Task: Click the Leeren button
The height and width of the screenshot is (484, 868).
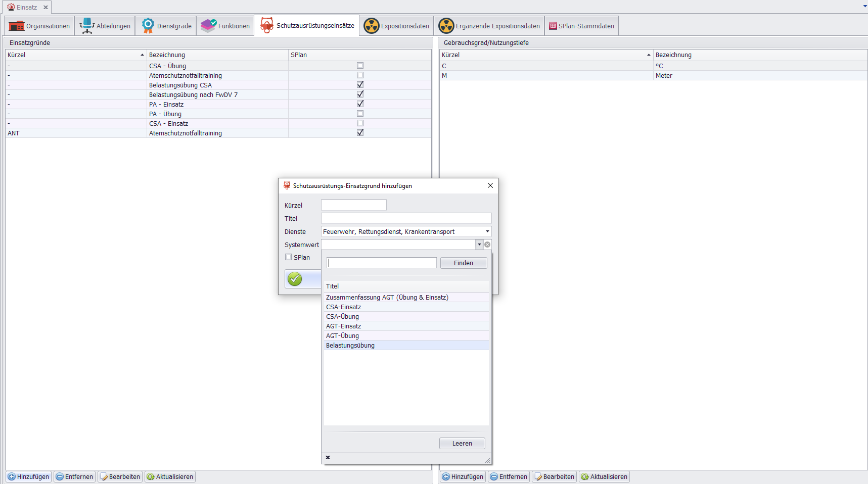Action: tap(462, 444)
